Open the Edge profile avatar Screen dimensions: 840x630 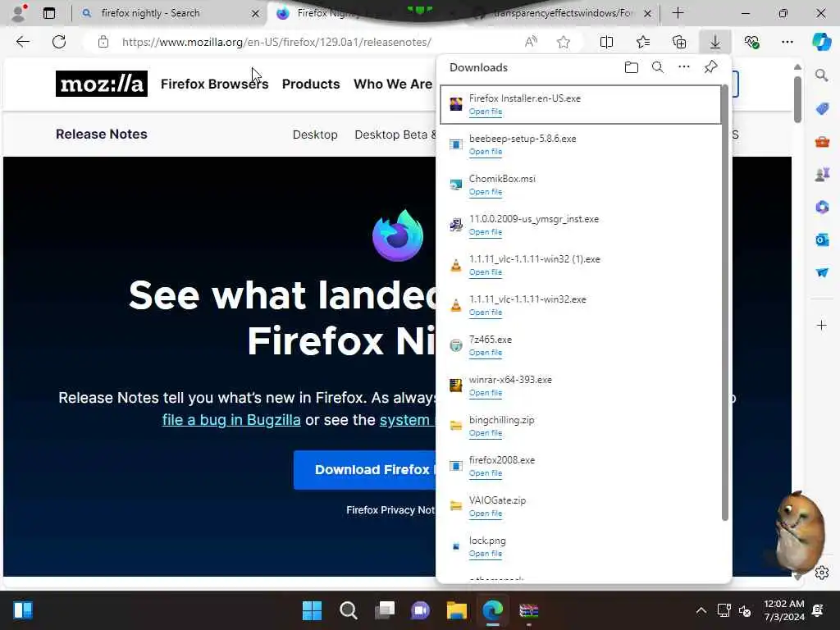click(19, 13)
